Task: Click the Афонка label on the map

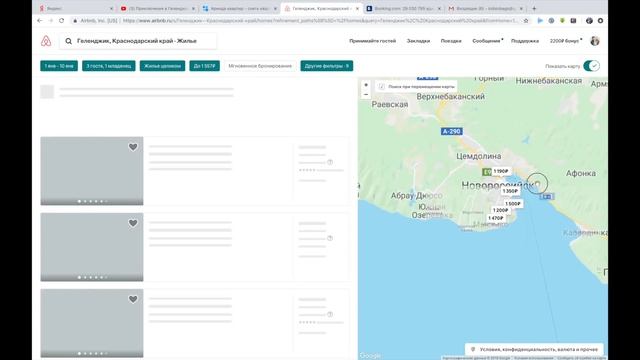Action: click(x=580, y=173)
